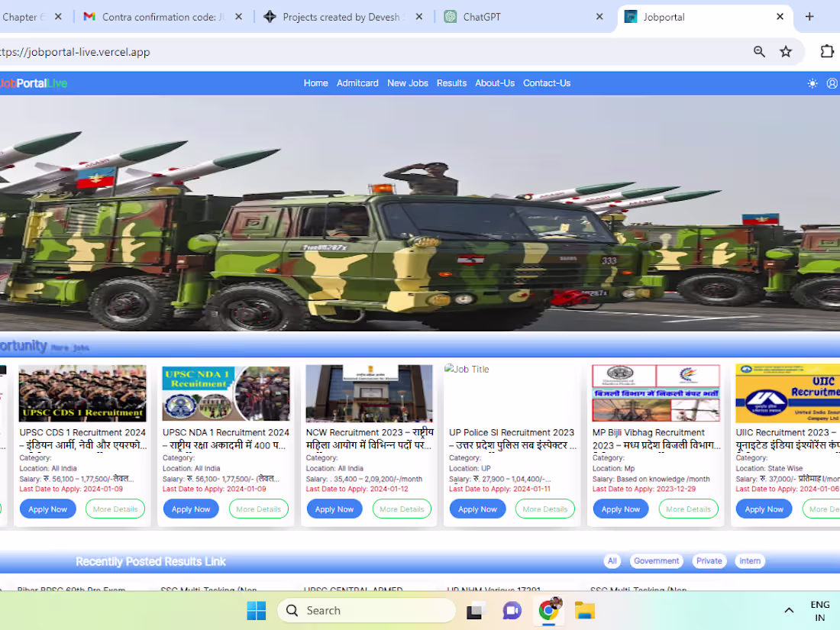Open the JobPortalLive logo on the navbar

coord(34,82)
